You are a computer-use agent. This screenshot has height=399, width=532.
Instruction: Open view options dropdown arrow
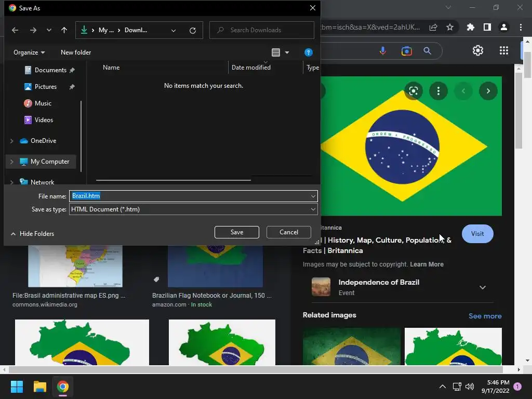pos(287,52)
